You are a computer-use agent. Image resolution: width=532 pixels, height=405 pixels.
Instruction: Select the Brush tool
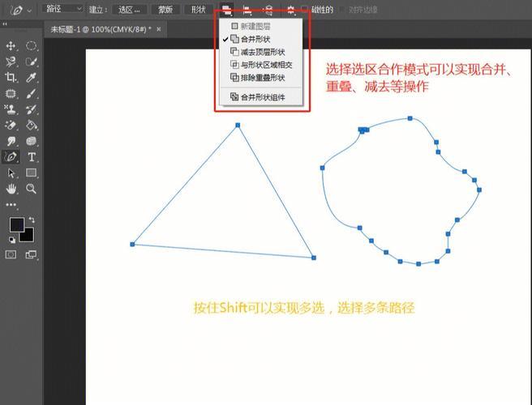tap(31, 93)
